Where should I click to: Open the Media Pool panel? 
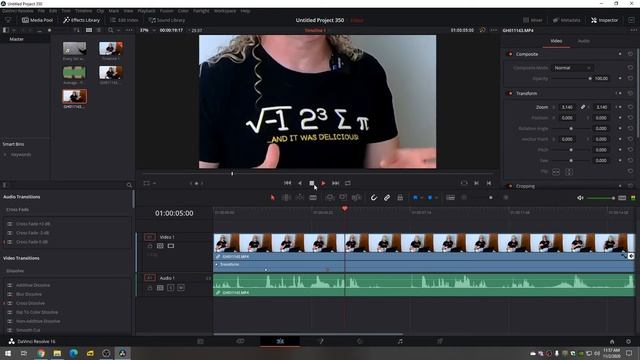click(37, 20)
